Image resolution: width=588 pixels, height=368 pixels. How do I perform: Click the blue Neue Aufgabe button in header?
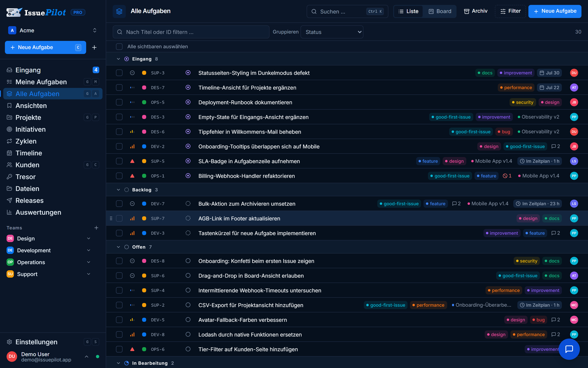tap(555, 11)
